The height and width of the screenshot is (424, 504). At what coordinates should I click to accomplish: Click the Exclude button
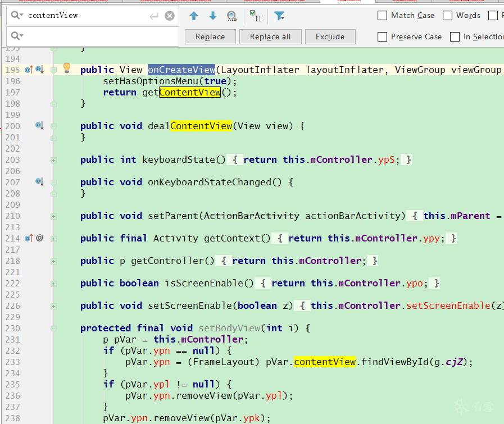[330, 37]
